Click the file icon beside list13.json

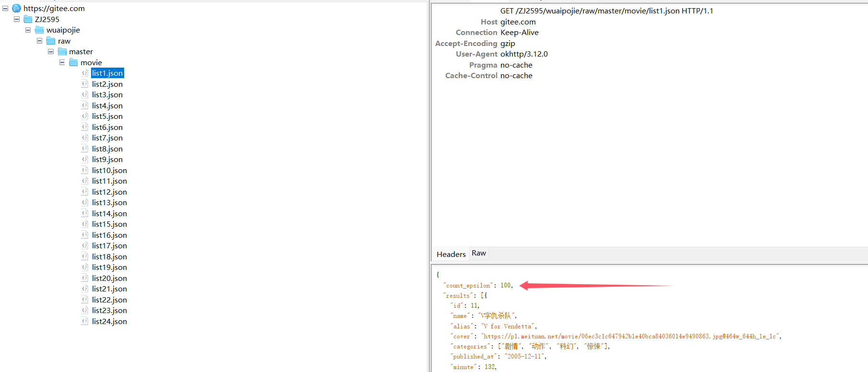[85, 202]
